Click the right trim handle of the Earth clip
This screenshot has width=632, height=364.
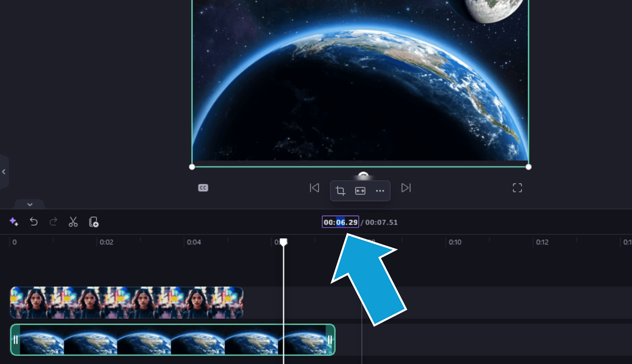pyautogui.click(x=330, y=340)
